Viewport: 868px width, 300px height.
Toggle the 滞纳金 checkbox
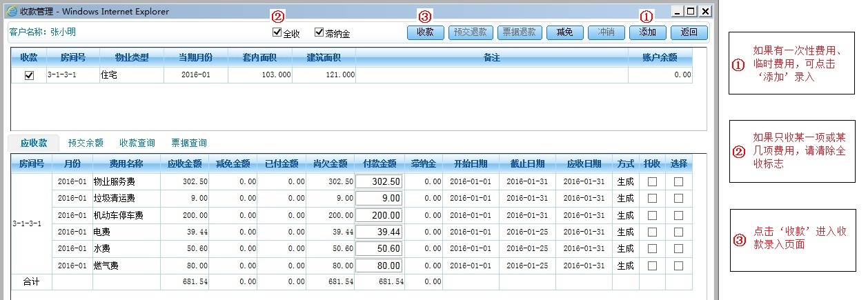pos(319,32)
